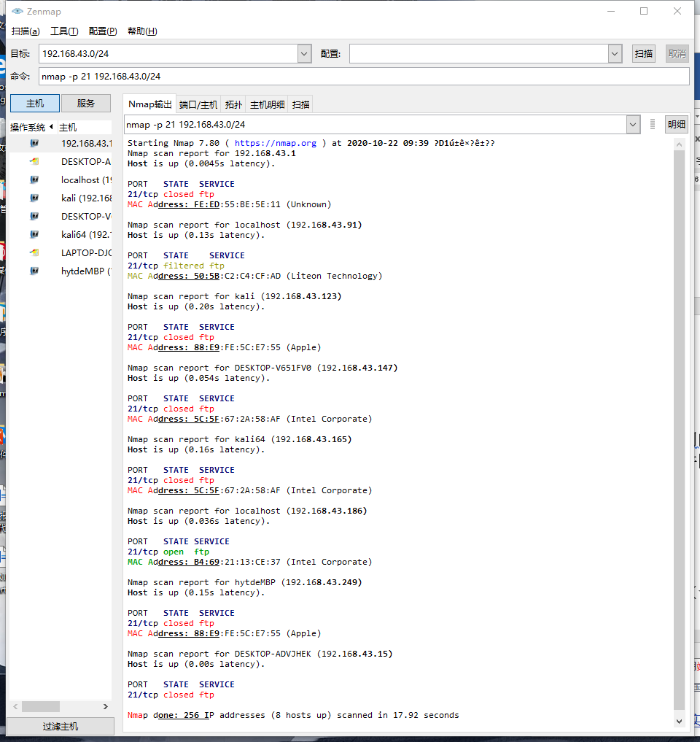Open the 配置(P) menu
The image size is (700, 742).
pyautogui.click(x=103, y=31)
